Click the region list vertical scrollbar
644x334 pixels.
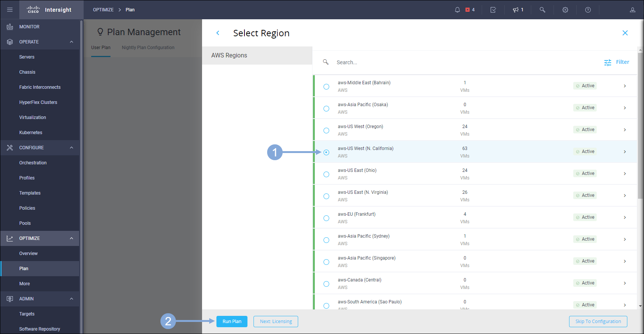pyautogui.click(x=640, y=127)
